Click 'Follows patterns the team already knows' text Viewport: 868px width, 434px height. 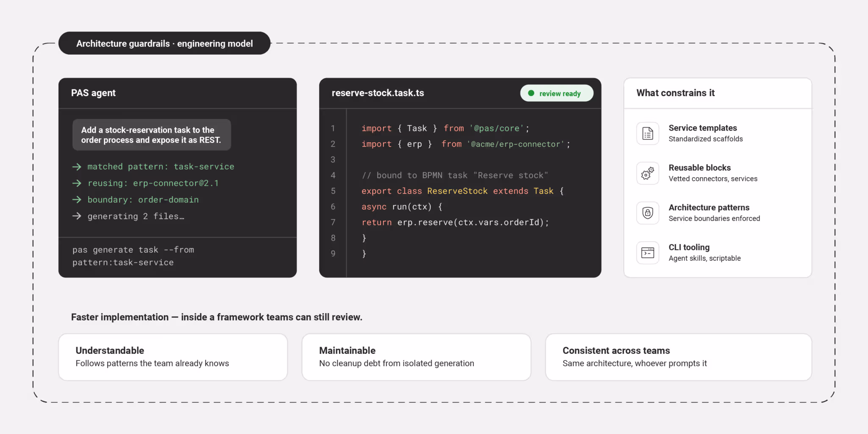point(152,364)
